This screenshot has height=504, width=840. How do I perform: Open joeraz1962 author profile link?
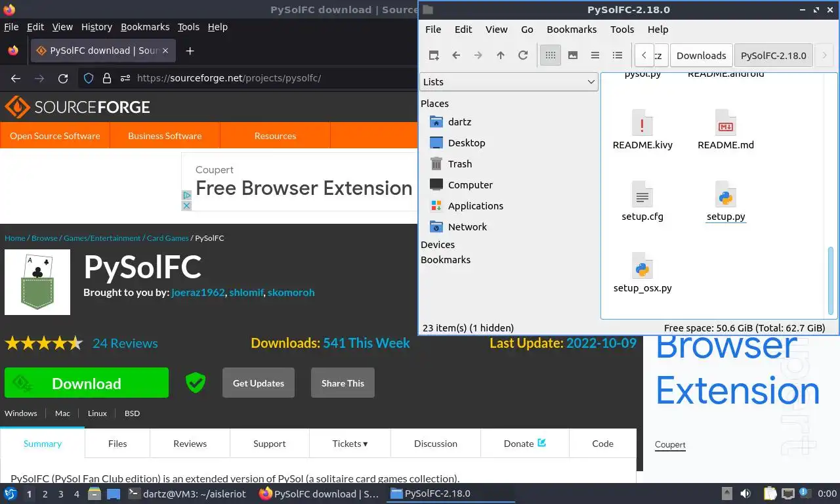pyautogui.click(x=198, y=292)
